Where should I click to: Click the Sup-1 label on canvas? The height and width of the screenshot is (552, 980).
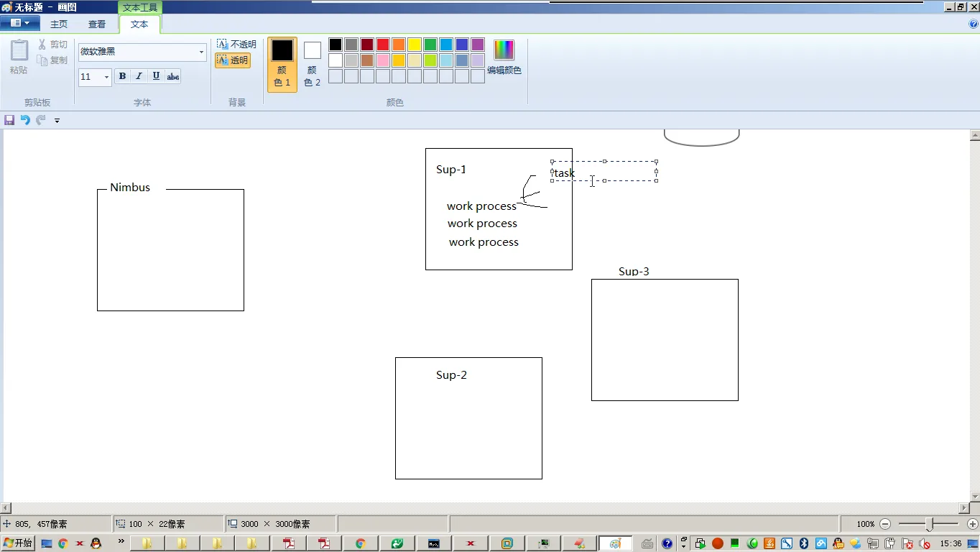(x=451, y=170)
